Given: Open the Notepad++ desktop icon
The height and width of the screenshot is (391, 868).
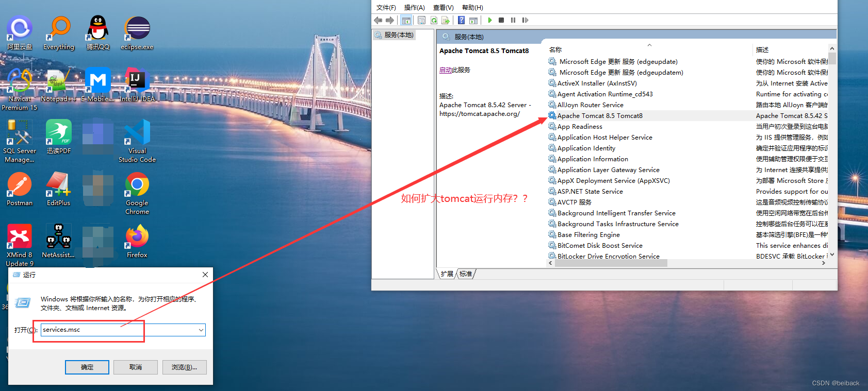Looking at the screenshot, I should pos(59,84).
